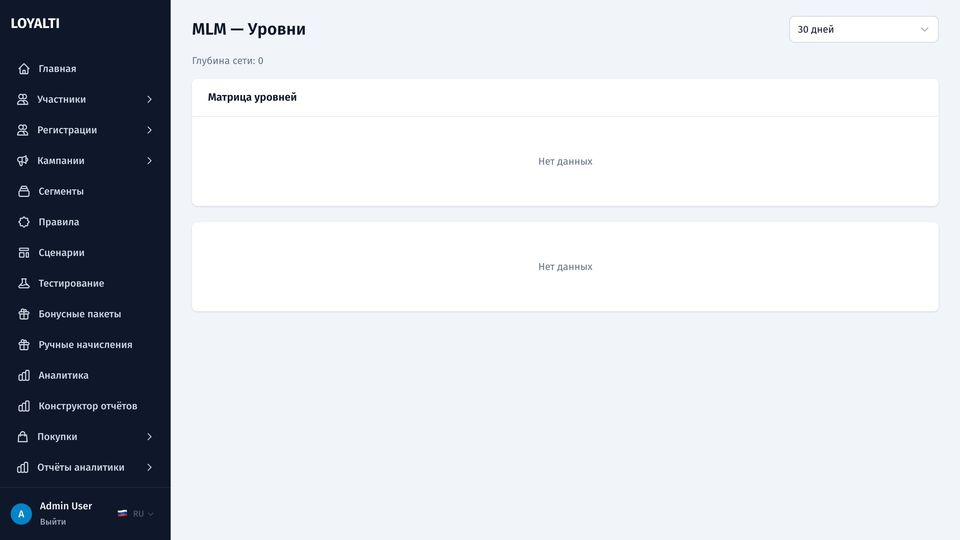This screenshot has width=960, height=540.
Task: Expand the Покупки submenu chevron
Action: 149,437
